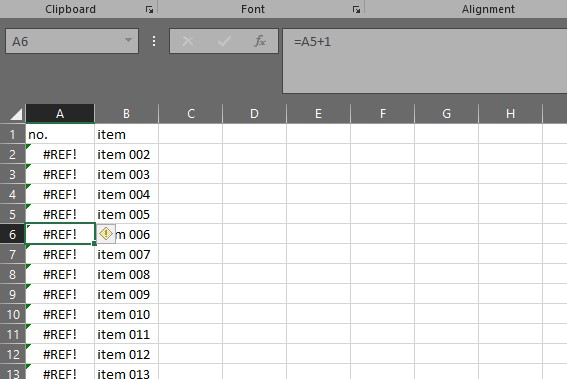
Task: Click the Insert Function fx icon
Action: [x=260, y=41]
